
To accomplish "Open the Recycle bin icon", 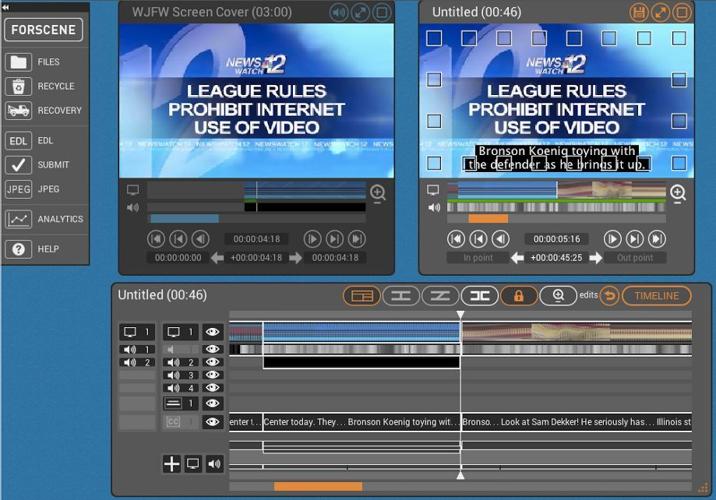I will coord(18,86).
